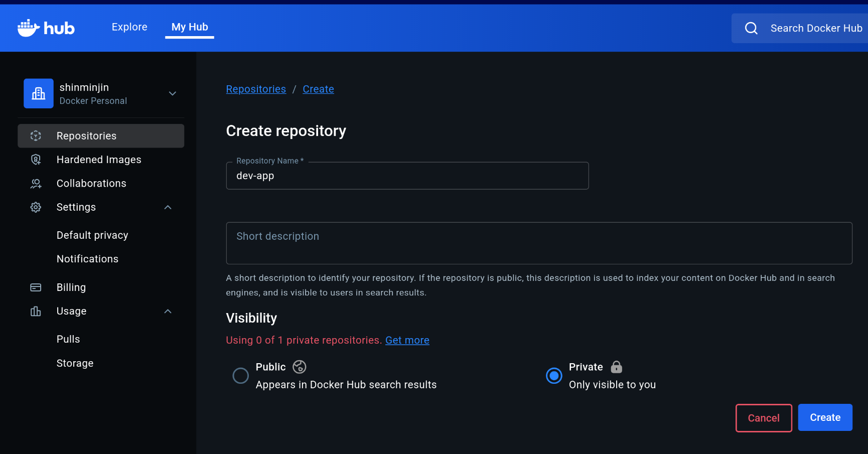Click the 'Visibility' heading

[x=251, y=318]
